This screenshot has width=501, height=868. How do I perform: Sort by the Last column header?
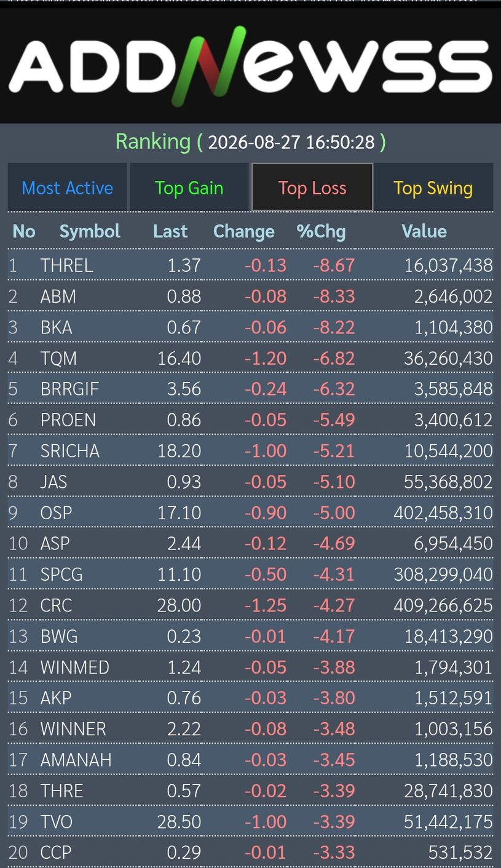click(170, 231)
